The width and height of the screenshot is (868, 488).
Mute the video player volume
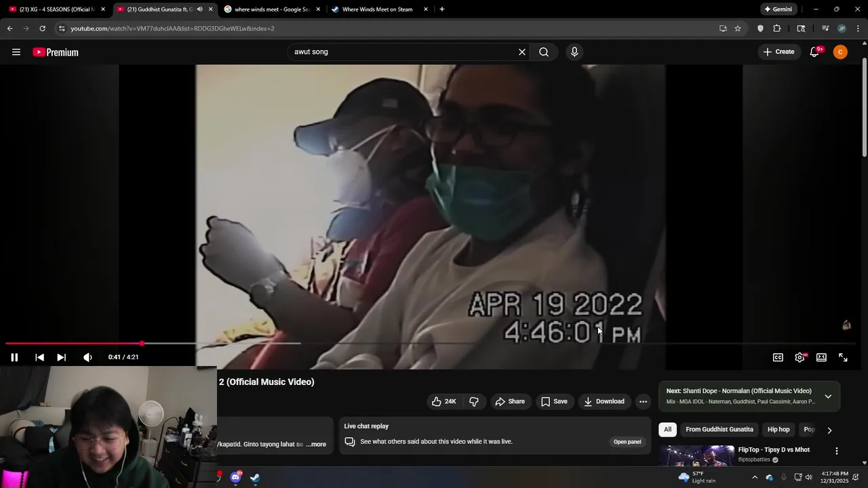(87, 357)
